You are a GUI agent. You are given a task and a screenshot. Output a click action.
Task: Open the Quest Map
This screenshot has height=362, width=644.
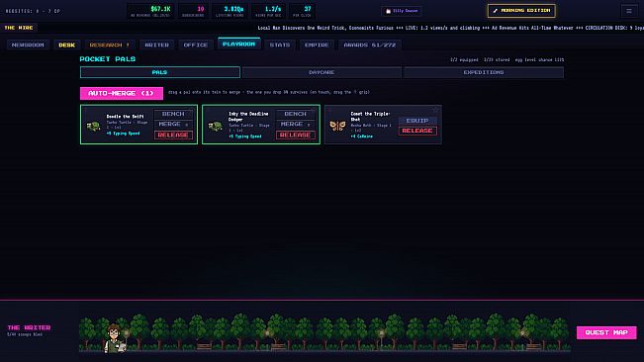pyautogui.click(x=606, y=332)
